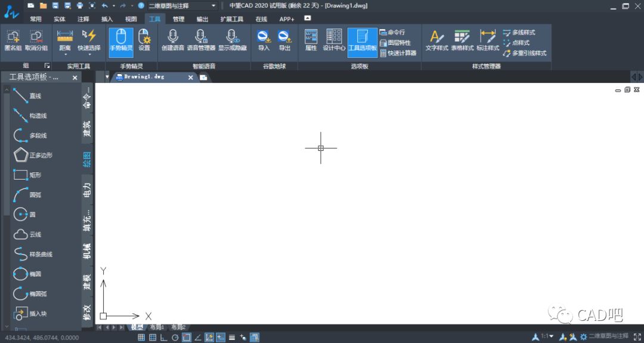This screenshot has width=644, height=343.
Task: Switch to the 建筑 palette tab
Action: (87, 129)
